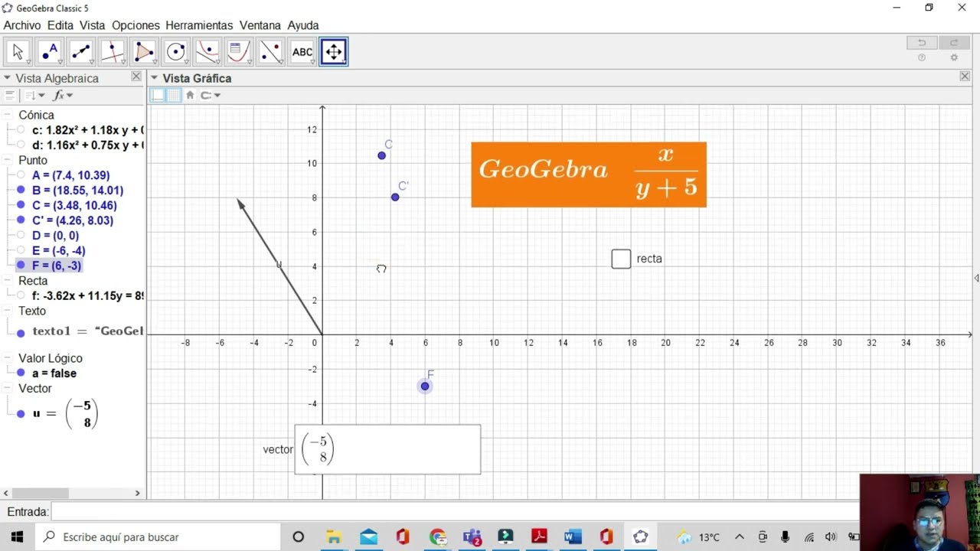Select the Circle with center tool

(x=175, y=52)
